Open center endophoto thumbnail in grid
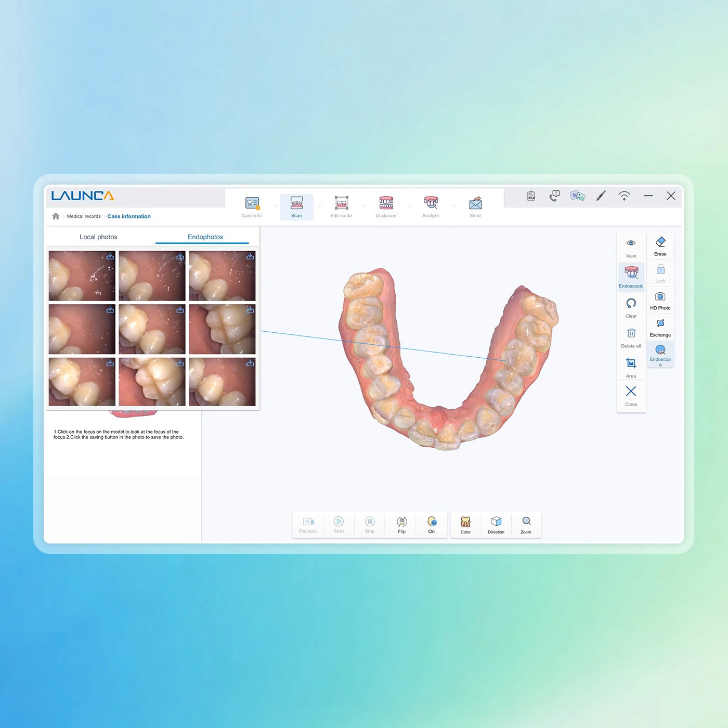The width and height of the screenshot is (728, 728). click(x=152, y=329)
